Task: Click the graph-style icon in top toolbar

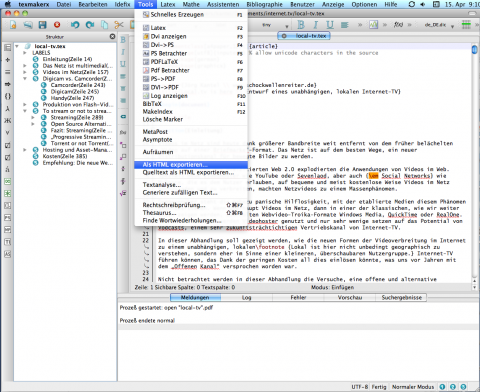Action: pos(373,25)
